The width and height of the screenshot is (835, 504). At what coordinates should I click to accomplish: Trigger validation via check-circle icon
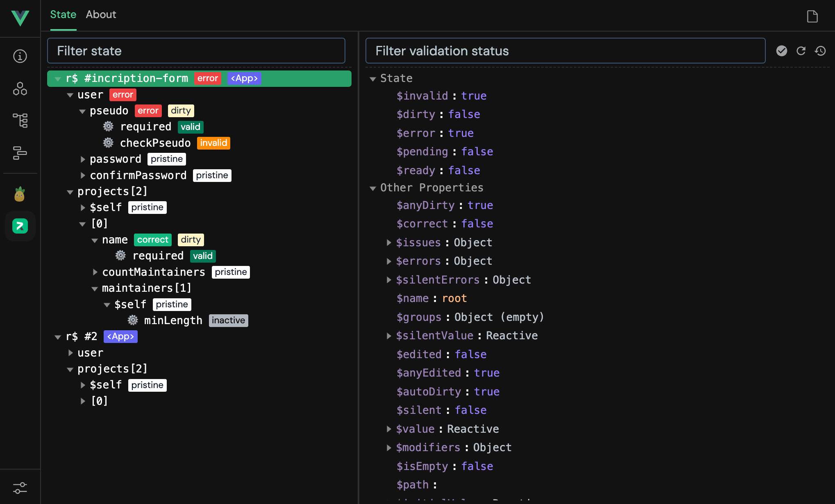782,51
